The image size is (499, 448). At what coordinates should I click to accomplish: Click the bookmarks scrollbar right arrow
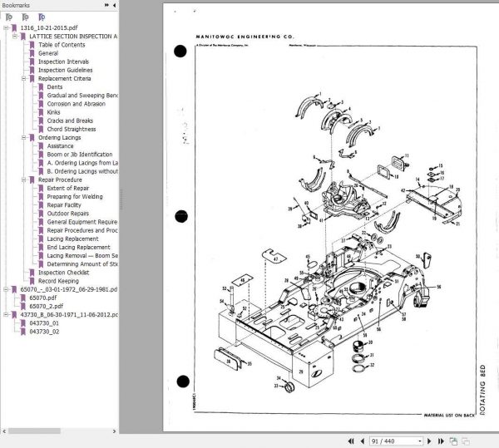tap(114, 431)
